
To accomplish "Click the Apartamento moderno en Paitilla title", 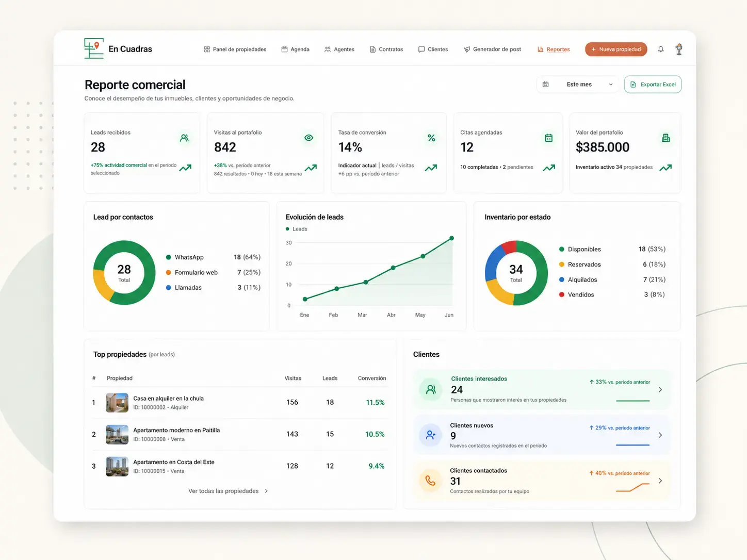I will [176, 431].
